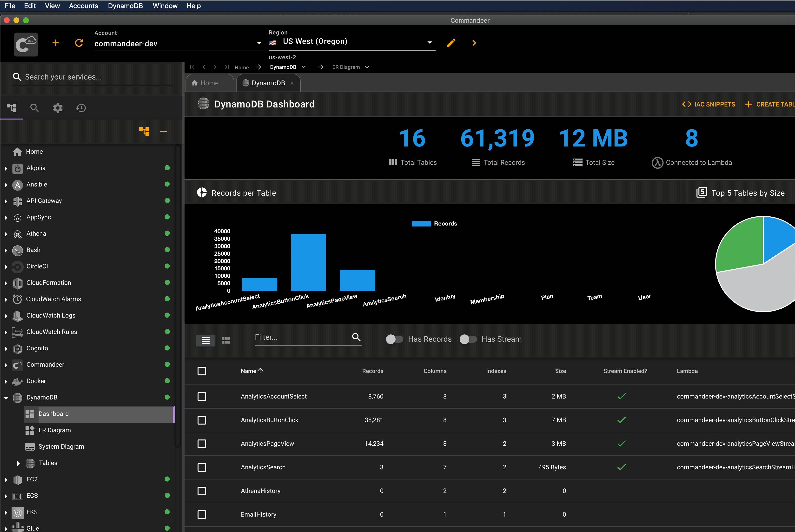Switch to the Home tab
The height and width of the screenshot is (532, 795).
209,83
